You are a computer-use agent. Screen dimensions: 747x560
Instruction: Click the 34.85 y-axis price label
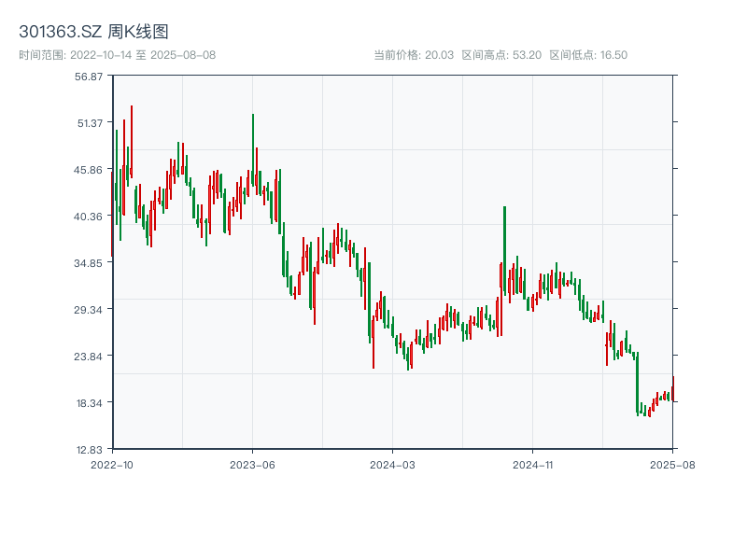[90, 263]
